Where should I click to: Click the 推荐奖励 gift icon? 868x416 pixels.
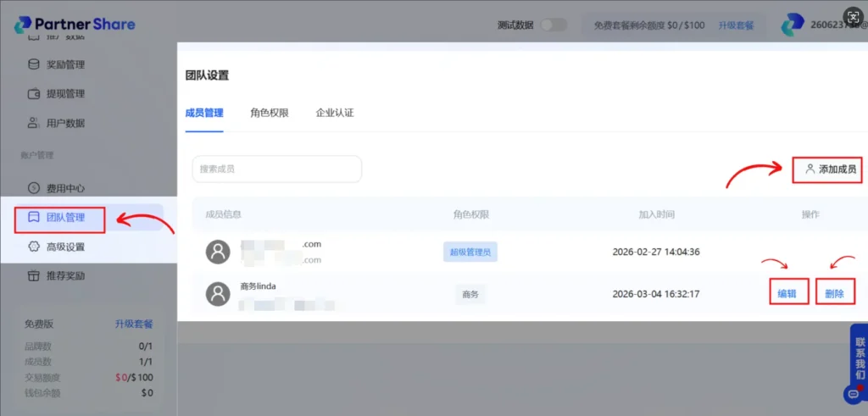(33, 276)
